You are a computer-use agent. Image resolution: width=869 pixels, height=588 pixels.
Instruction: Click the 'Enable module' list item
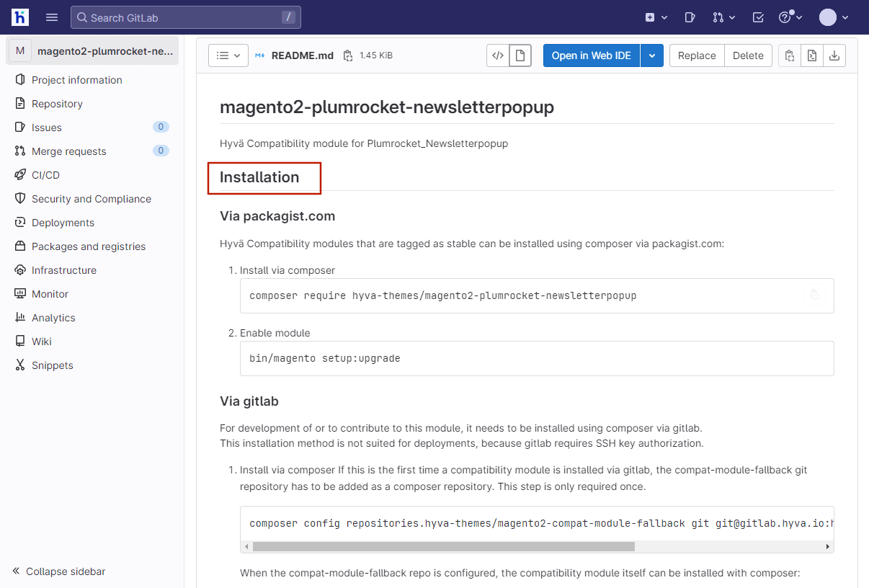[275, 333]
